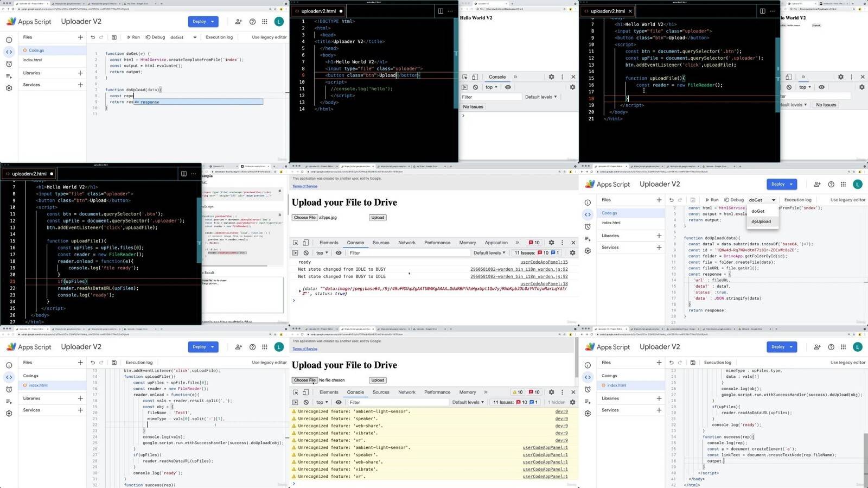The image size is (868, 488).
Task: Open Executions in Apps Script with open doUpload menu
Action: point(588,239)
